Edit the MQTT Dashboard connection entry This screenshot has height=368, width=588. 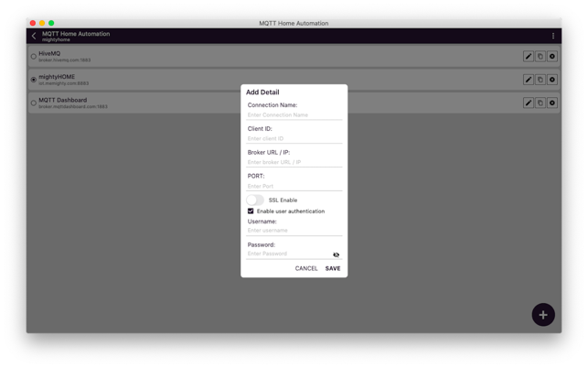coord(528,103)
